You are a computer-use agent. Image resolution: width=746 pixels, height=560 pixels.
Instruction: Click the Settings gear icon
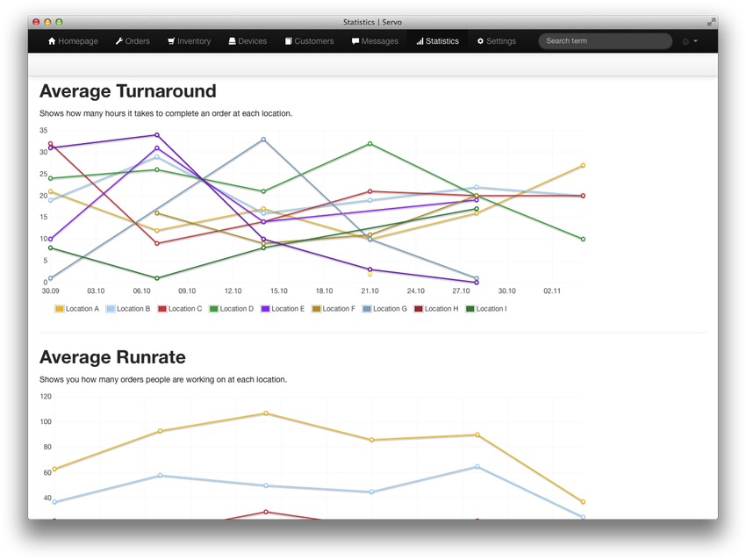(481, 41)
